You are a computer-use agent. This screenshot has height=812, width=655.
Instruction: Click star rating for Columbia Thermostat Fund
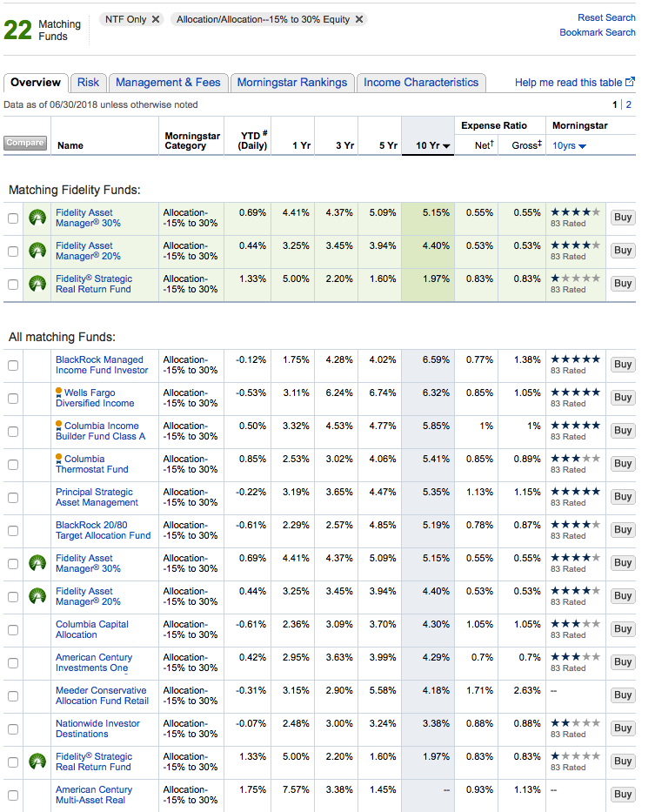pos(575,459)
